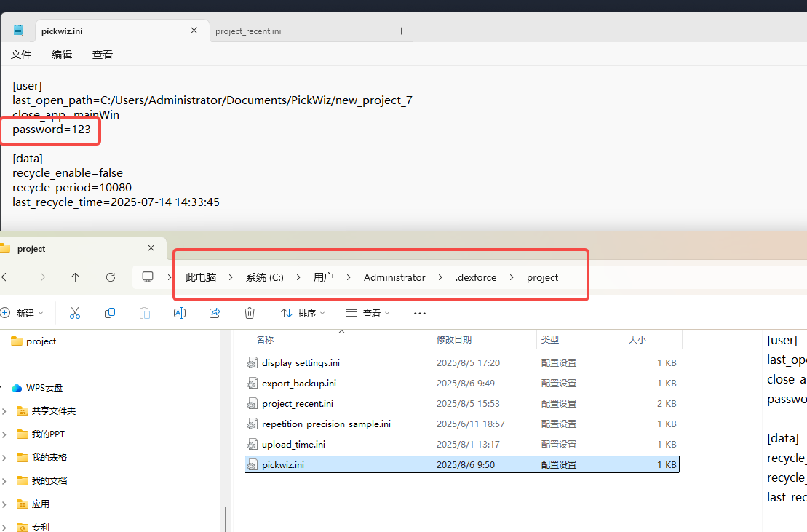Select the export_backup.ini file

click(298, 383)
